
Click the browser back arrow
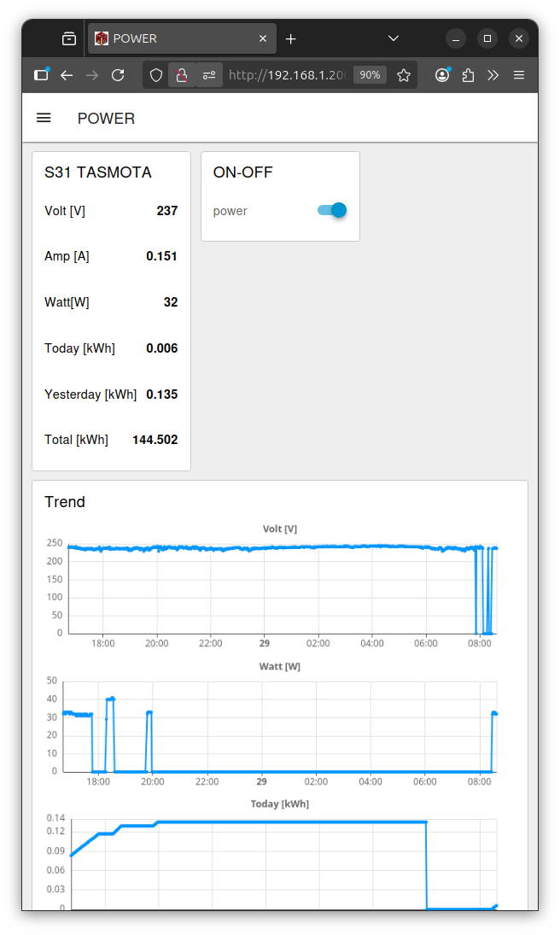point(67,75)
